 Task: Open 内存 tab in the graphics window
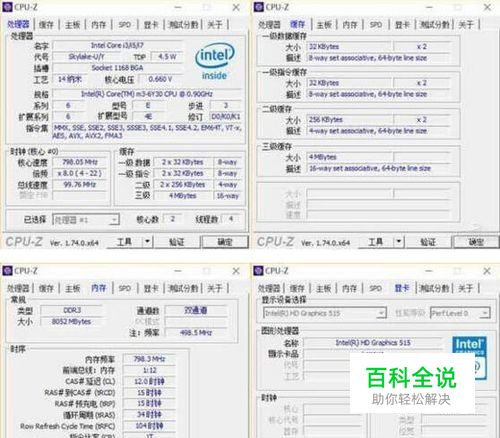click(350, 288)
